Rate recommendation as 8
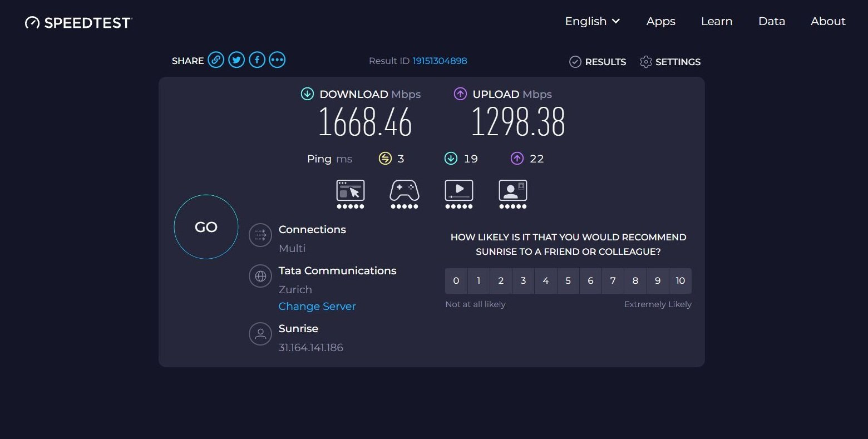868x439 pixels. pos(635,281)
